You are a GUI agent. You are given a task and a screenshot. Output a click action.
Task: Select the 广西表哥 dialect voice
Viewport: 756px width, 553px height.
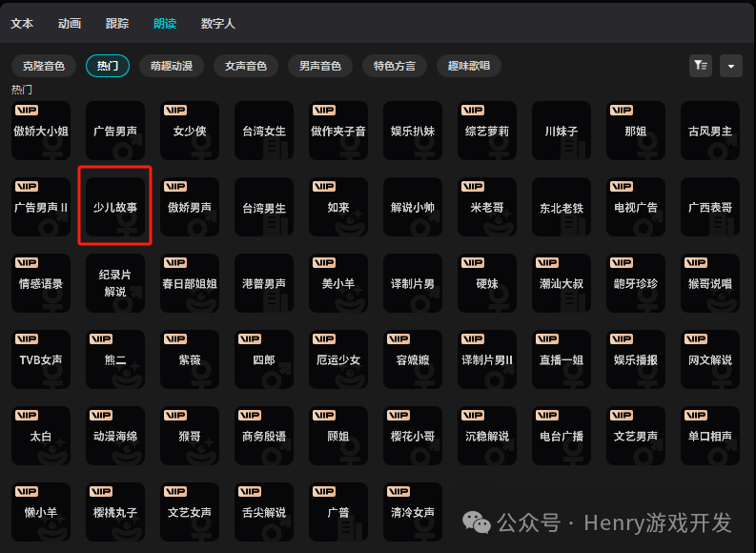(x=709, y=207)
